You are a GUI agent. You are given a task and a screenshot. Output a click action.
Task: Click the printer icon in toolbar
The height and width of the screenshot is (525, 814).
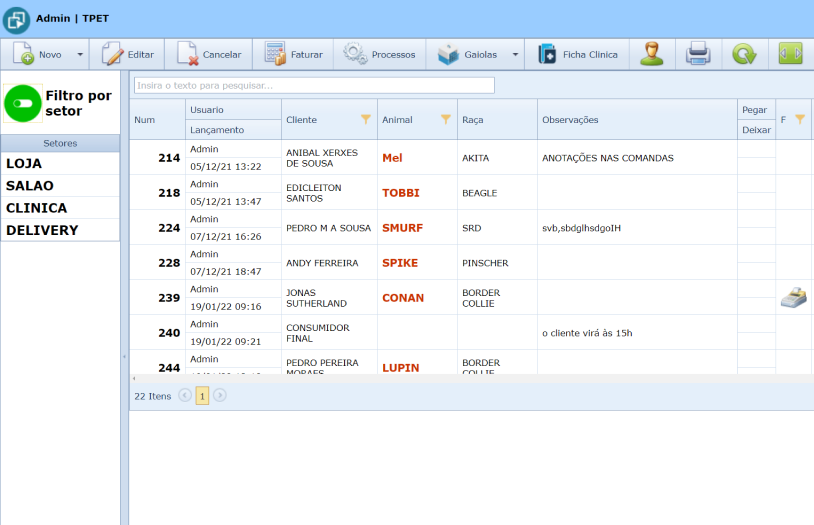coord(698,54)
